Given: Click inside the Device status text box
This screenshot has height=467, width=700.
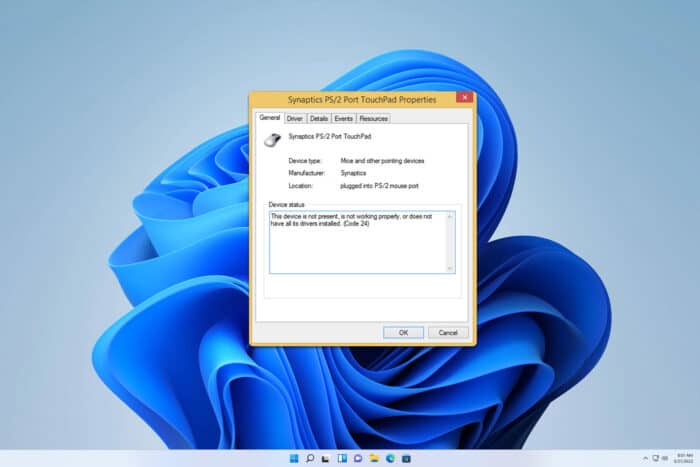Looking at the screenshot, I should 358,242.
